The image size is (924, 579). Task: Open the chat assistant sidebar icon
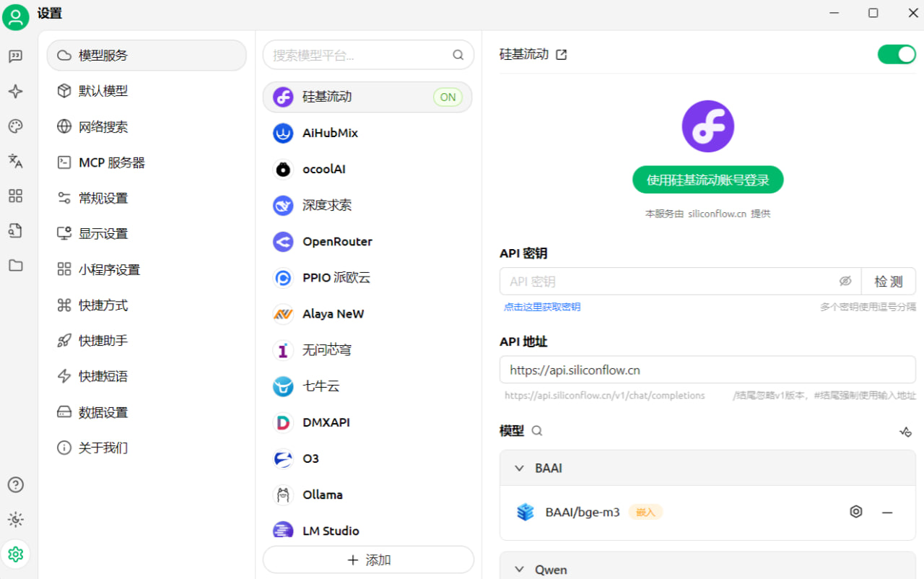15,56
